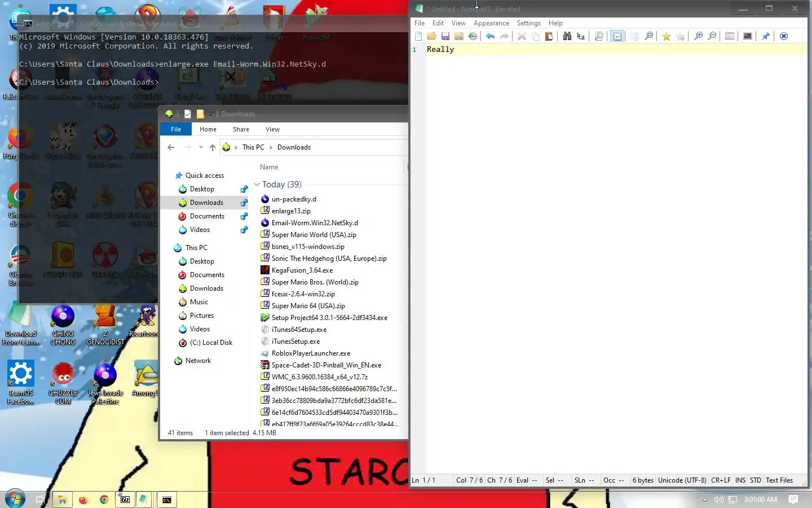
Task: Open Find with the binoculars icon
Action: (567, 36)
